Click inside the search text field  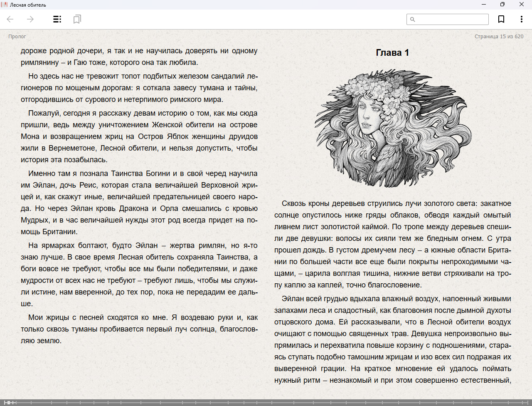coord(451,20)
